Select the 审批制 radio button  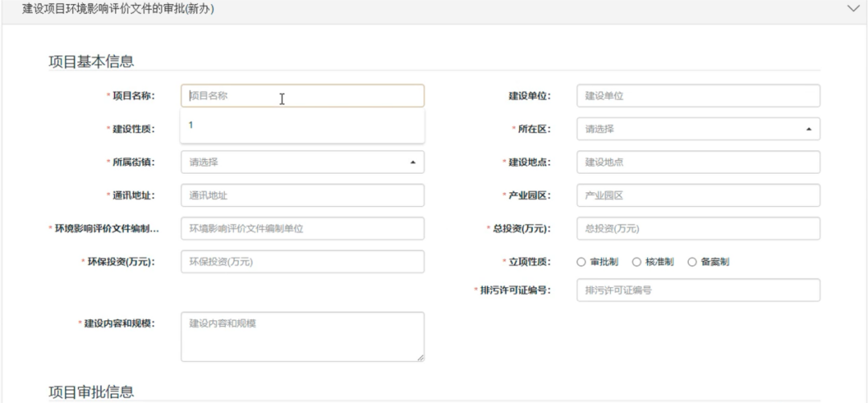click(x=580, y=261)
